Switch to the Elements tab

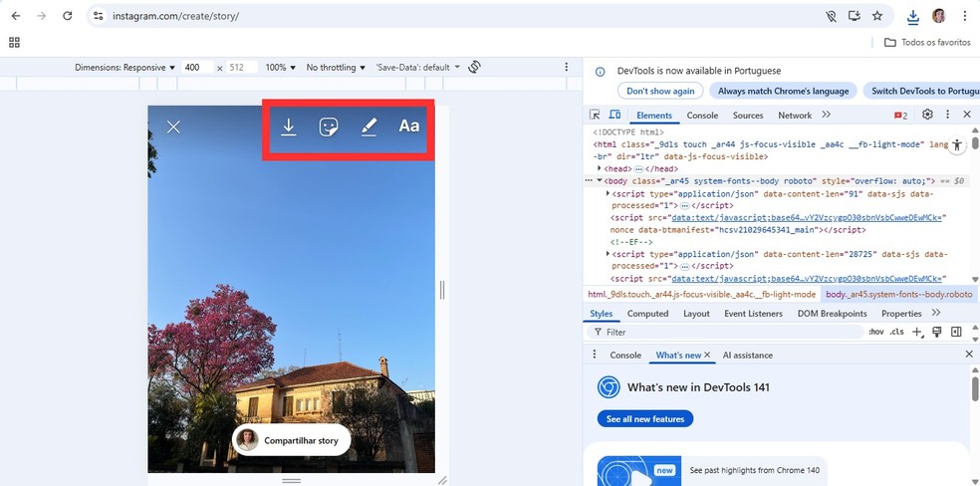[x=654, y=116]
